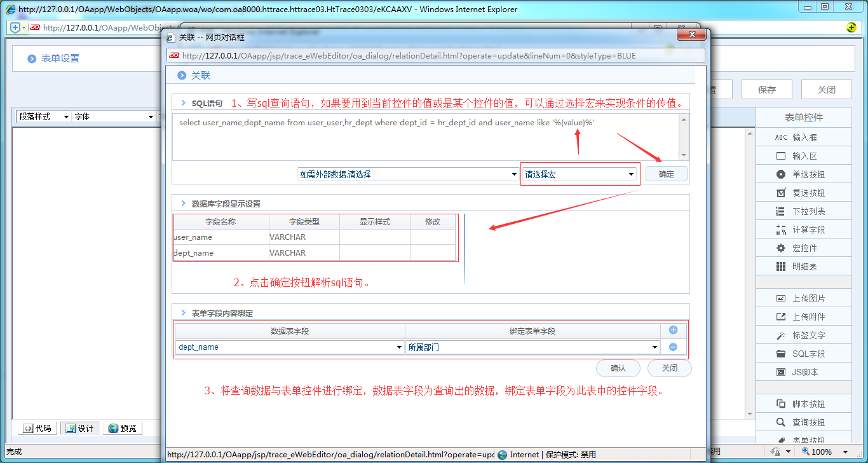Insert the 宏控件 macro control

coord(804,248)
